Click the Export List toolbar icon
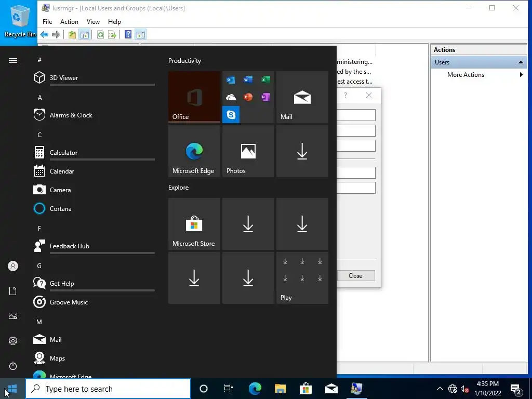 coord(112,34)
